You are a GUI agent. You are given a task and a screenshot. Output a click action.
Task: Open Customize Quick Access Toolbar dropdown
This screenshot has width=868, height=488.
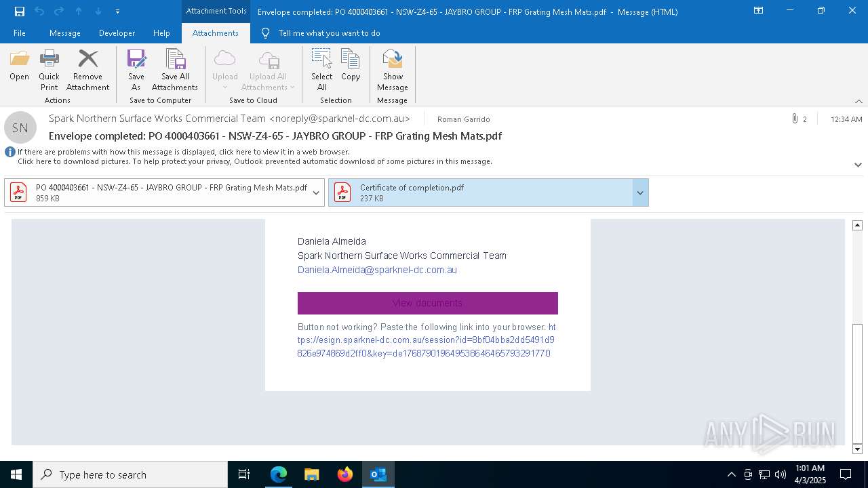click(117, 12)
